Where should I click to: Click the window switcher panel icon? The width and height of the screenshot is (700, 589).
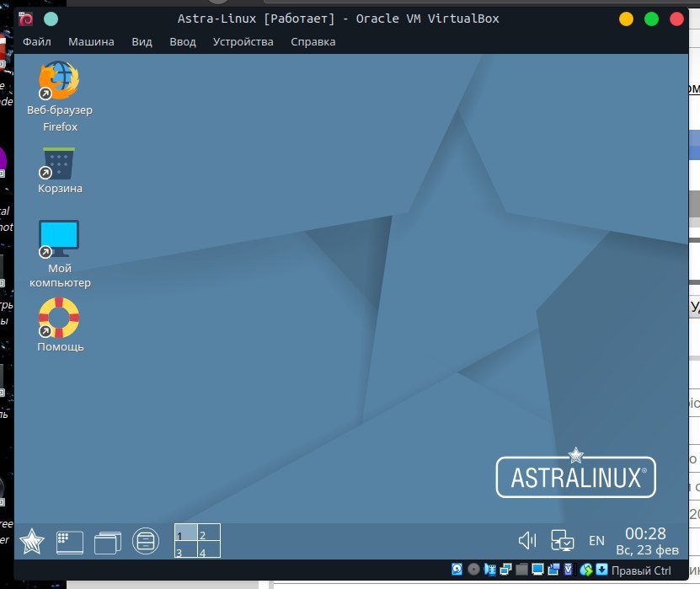click(x=108, y=542)
